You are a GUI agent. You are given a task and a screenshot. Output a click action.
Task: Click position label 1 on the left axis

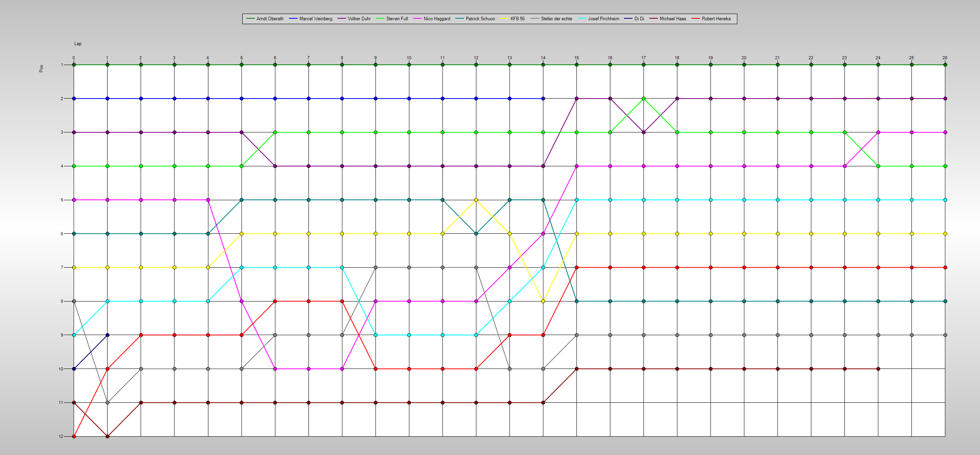pyautogui.click(x=62, y=65)
